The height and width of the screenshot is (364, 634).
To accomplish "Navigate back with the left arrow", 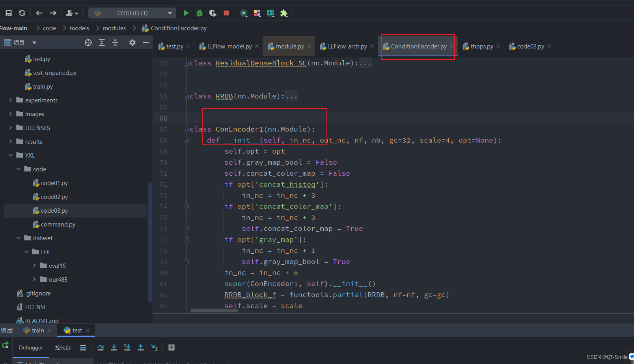I will [x=39, y=13].
